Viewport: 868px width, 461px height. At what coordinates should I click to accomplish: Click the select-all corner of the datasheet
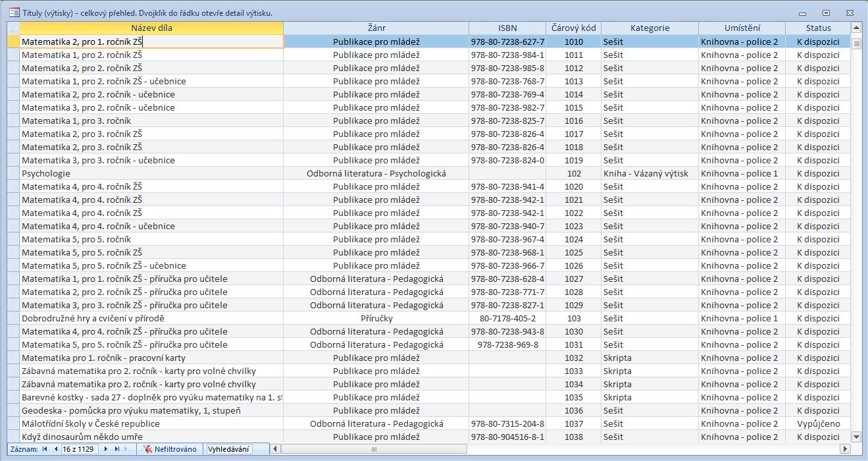(13, 28)
